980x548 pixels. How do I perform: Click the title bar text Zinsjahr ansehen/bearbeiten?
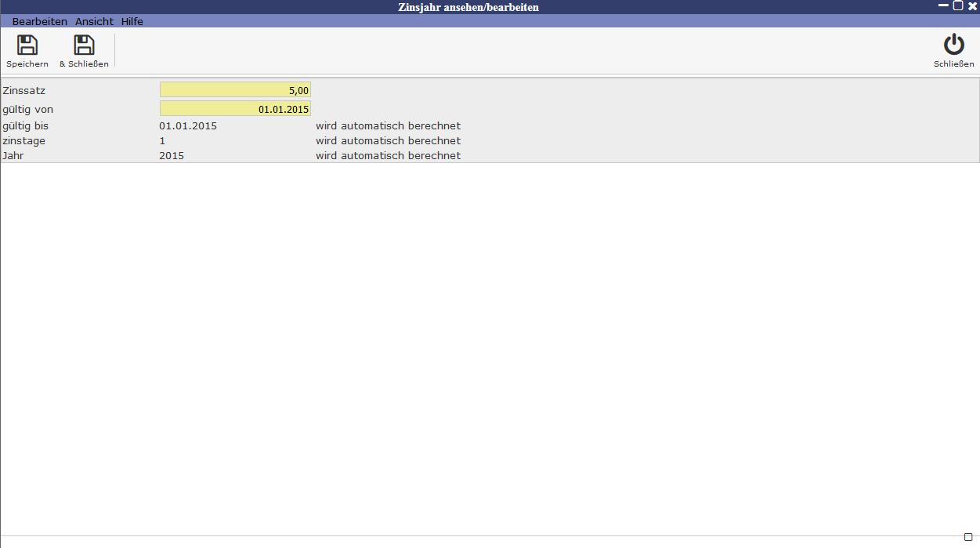(468, 7)
